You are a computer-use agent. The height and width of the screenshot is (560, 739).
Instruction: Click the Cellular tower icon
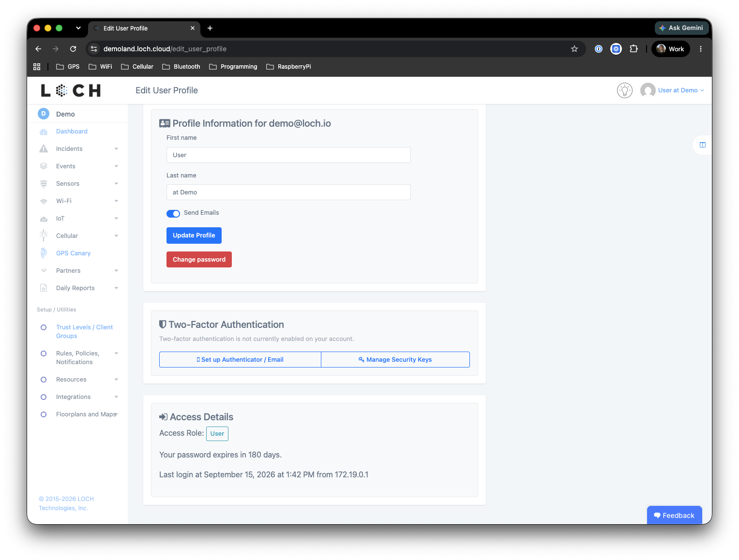coord(44,236)
